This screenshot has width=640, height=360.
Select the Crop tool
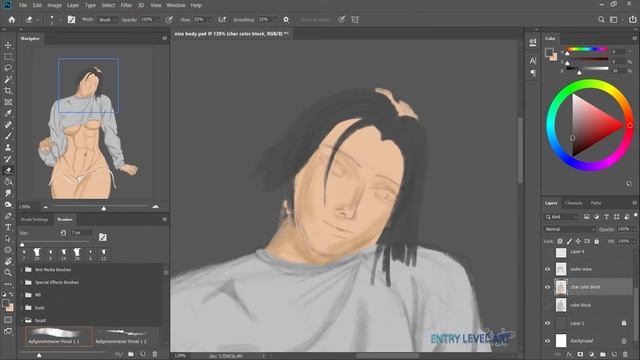[8, 91]
